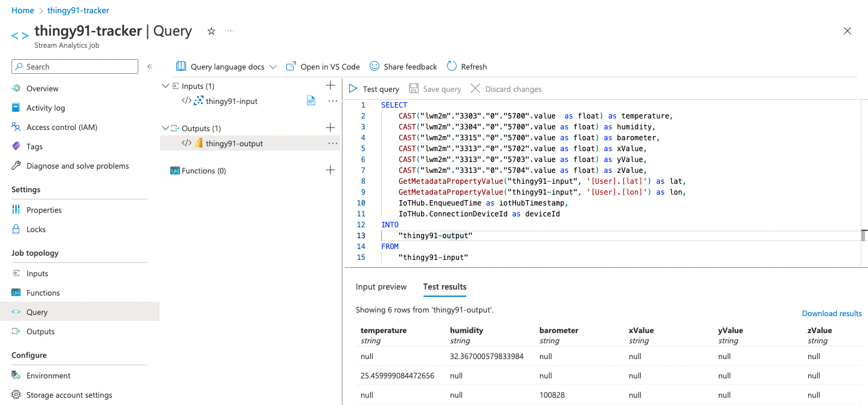
Task: Open Outputs under Job topology
Action: (x=40, y=331)
